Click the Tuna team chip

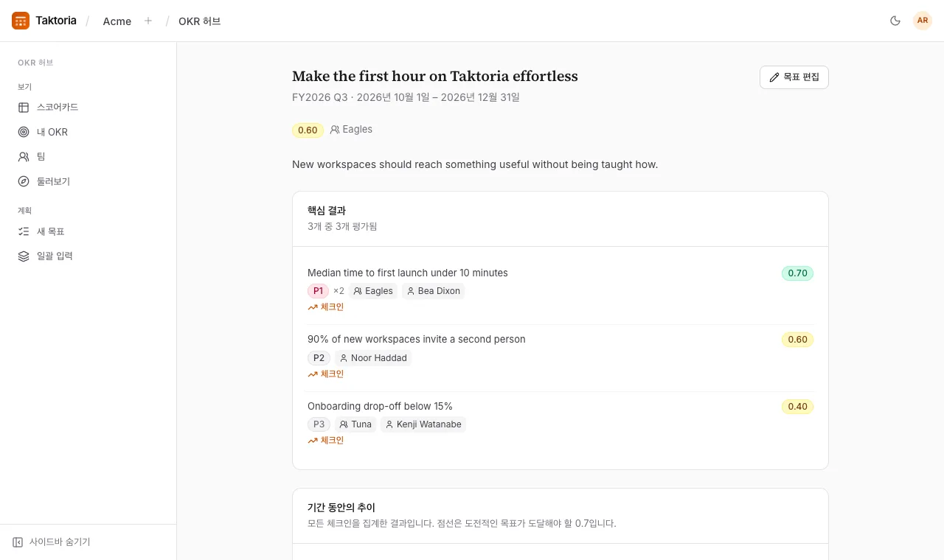click(x=355, y=424)
